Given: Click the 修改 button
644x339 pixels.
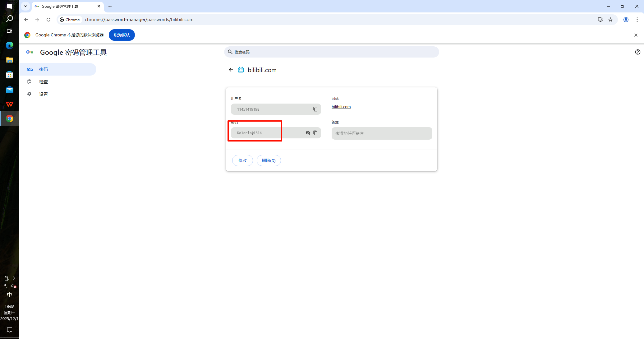Looking at the screenshot, I should [x=242, y=160].
